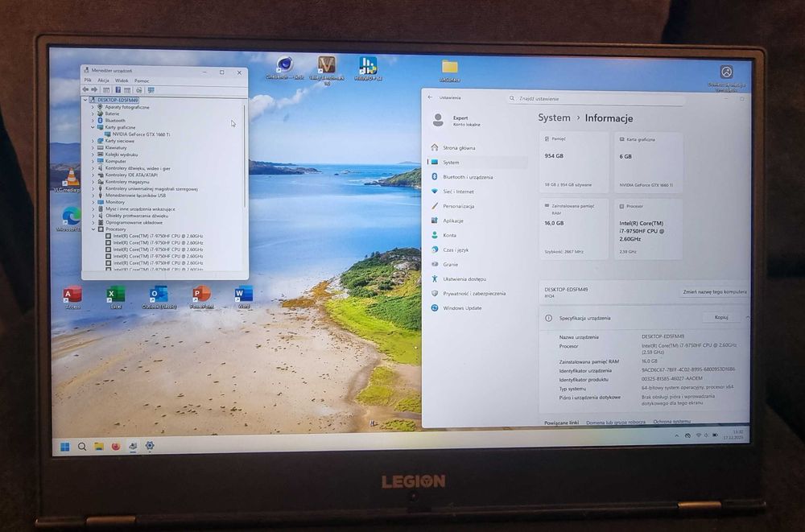The image size is (805, 532).
Task: Open Firefox from the taskbar
Action: (115, 447)
